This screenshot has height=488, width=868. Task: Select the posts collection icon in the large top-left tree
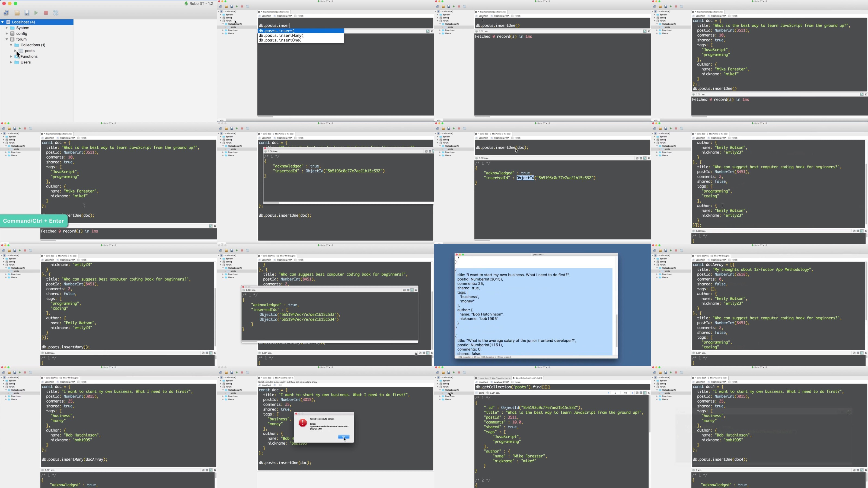point(21,51)
